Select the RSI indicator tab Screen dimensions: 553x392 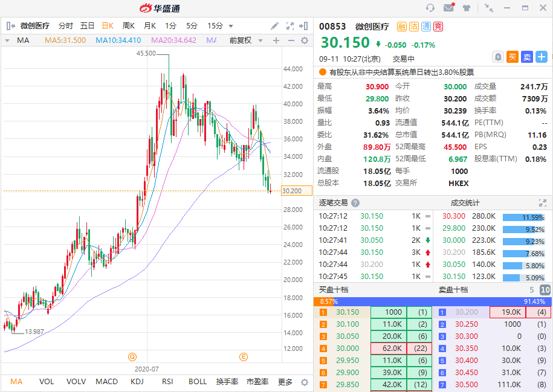tap(167, 382)
